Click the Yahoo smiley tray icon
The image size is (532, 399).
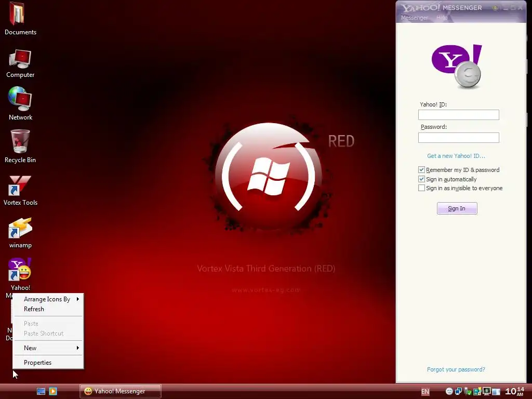(x=449, y=391)
